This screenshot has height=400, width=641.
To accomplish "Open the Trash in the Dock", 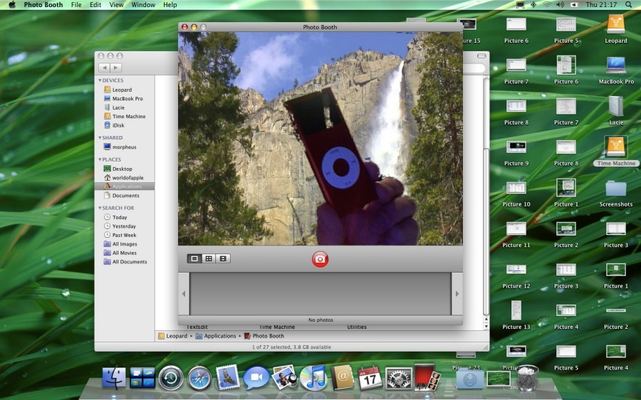I will click(x=527, y=378).
